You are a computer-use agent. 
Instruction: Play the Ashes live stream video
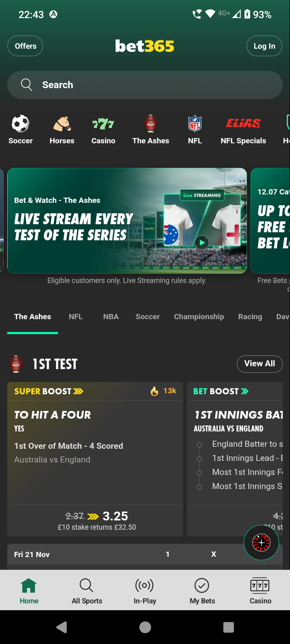(x=202, y=242)
